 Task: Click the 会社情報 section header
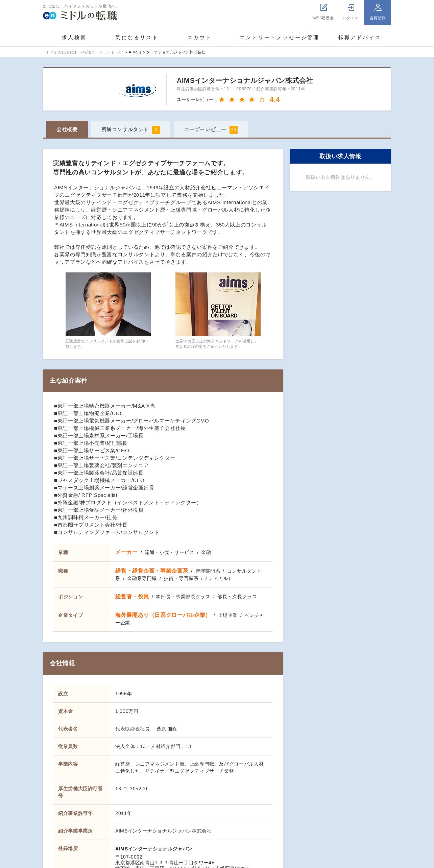163,663
